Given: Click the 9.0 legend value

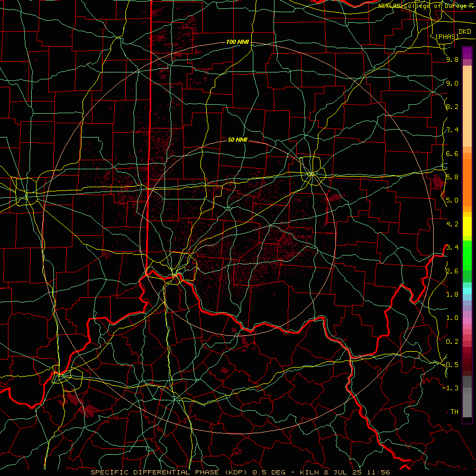Looking at the screenshot, I should point(452,84).
